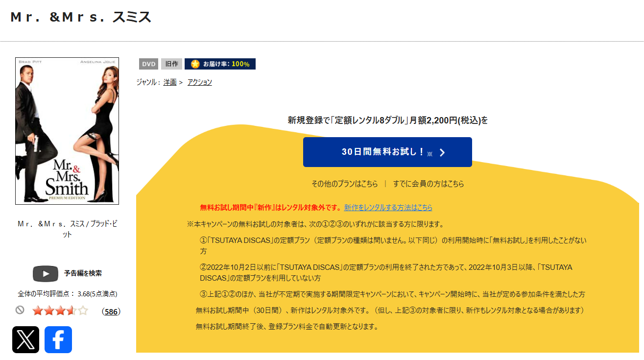Click the Mr.&Mrs. スミス page title

coord(81,17)
